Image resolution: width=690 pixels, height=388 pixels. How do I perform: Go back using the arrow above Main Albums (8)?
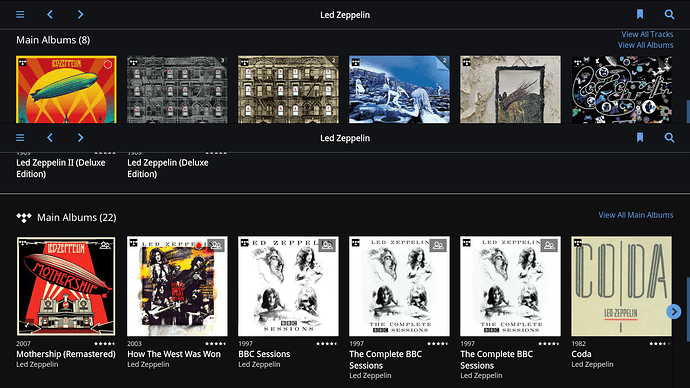pos(50,15)
